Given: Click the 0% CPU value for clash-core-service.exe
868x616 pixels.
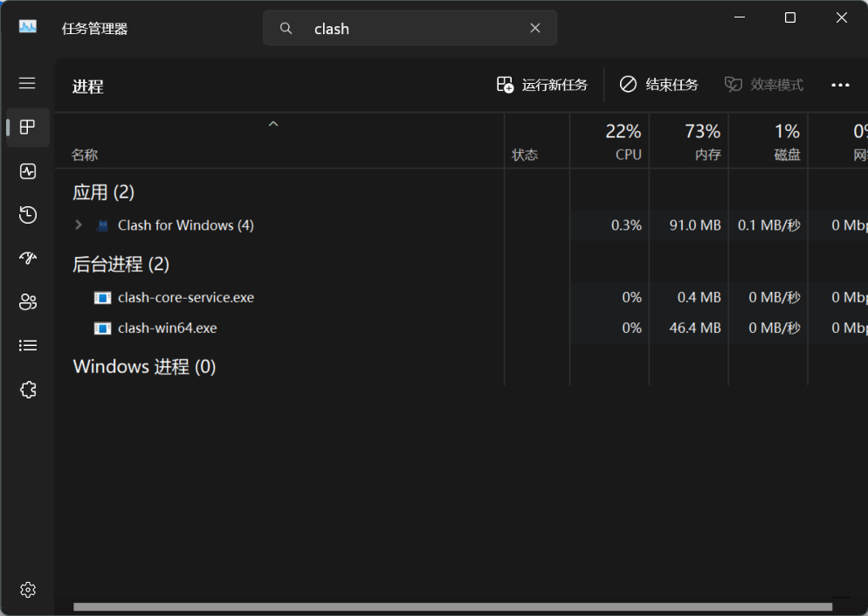Looking at the screenshot, I should [631, 297].
